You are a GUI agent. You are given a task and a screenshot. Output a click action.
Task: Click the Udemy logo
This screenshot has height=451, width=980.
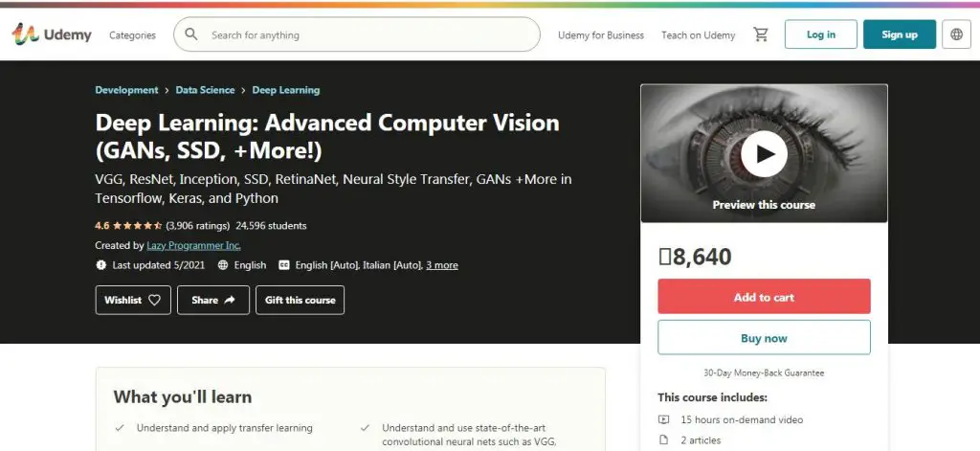point(52,34)
